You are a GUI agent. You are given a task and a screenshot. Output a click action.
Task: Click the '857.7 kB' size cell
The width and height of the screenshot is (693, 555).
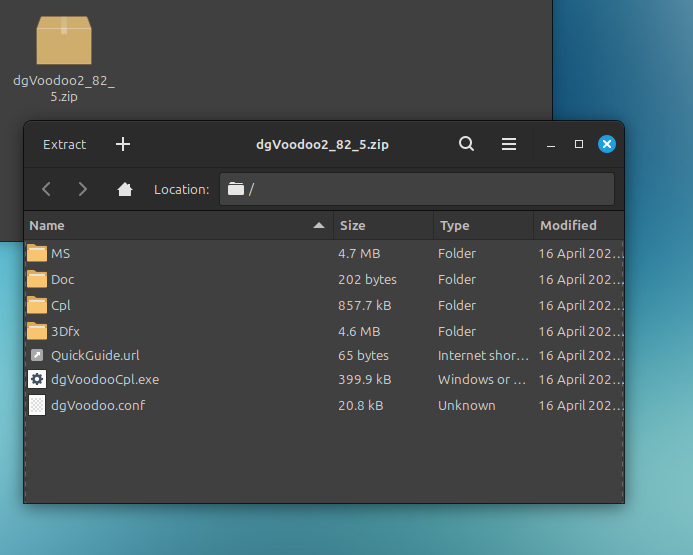click(365, 306)
